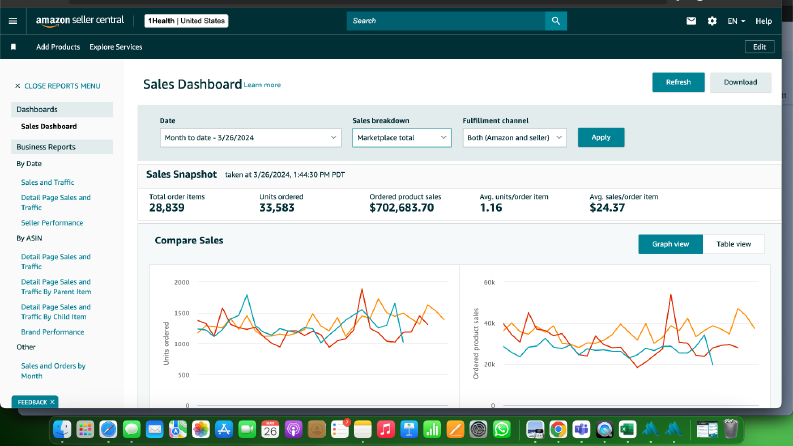Click the X beside Close Reports Menu

click(x=18, y=86)
